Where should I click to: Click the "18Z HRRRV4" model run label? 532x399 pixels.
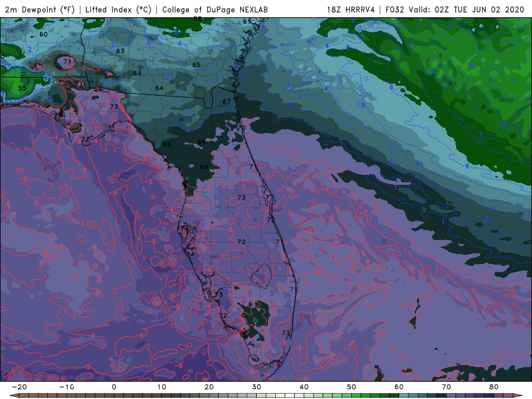click(350, 10)
